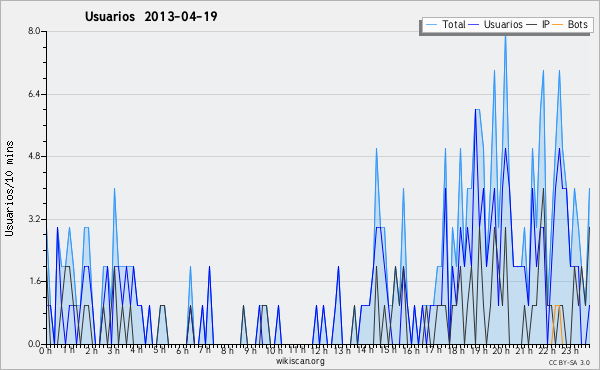Click the y-axis value '0.0'
The height and width of the screenshot is (370, 600).
34,344
